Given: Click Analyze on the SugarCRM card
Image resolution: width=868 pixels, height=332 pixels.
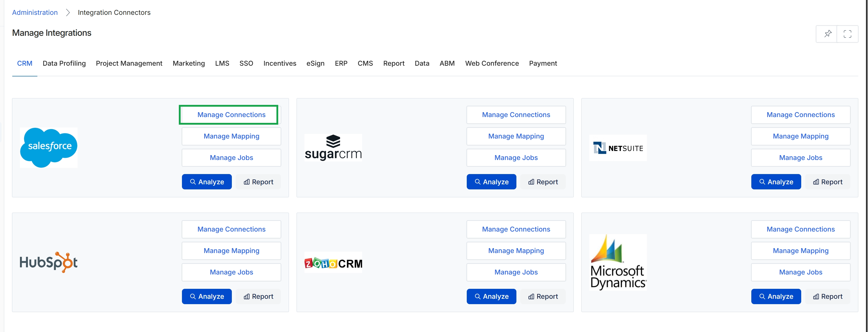Looking at the screenshot, I should pyautogui.click(x=491, y=182).
